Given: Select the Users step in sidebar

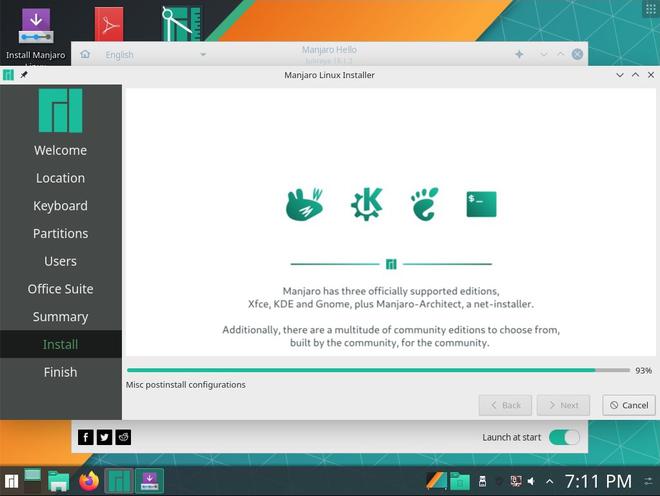Looking at the screenshot, I should [x=61, y=261].
